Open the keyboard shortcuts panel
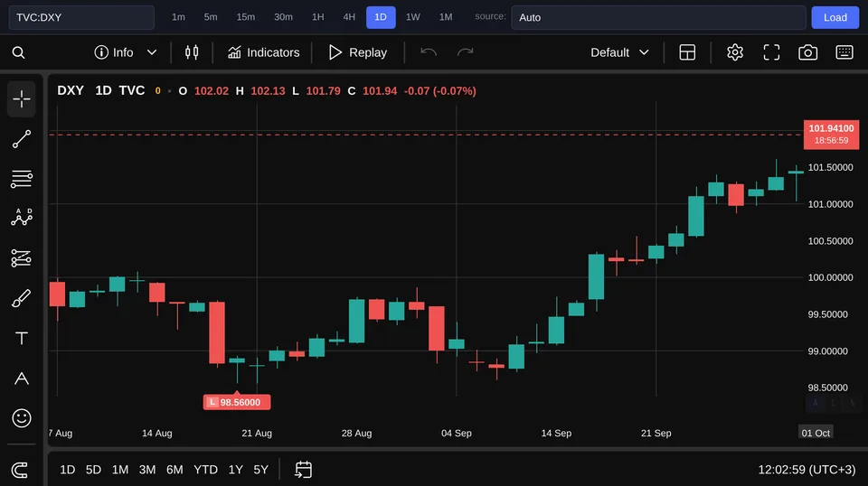The image size is (868, 486). tap(844, 52)
